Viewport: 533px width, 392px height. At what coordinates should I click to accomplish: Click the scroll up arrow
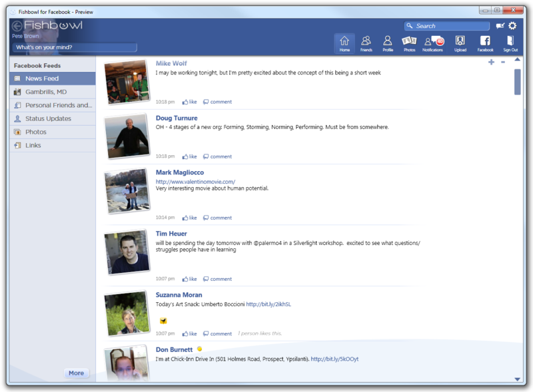tap(518, 59)
